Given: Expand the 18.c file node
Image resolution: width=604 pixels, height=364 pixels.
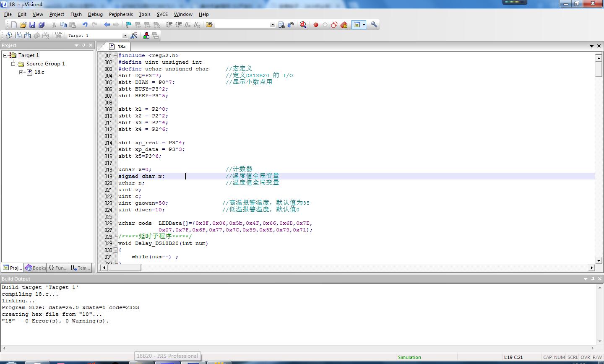Looking at the screenshot, I should (21, 72).
